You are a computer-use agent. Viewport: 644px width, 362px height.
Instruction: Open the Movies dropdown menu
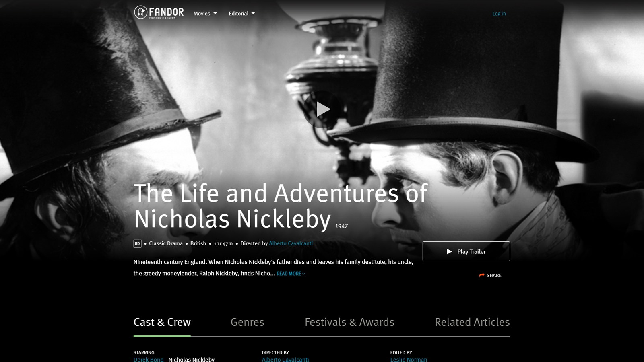205,14
